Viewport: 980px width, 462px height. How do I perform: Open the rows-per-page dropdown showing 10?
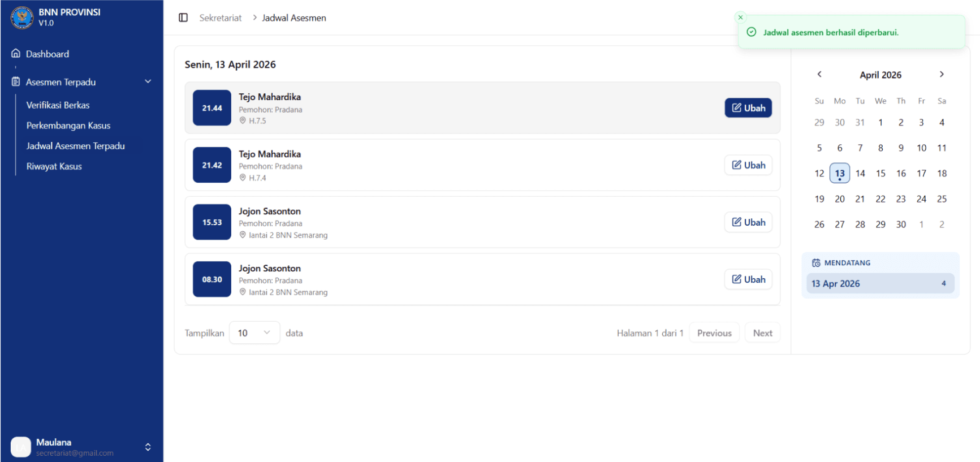click(x=254, y=333)
